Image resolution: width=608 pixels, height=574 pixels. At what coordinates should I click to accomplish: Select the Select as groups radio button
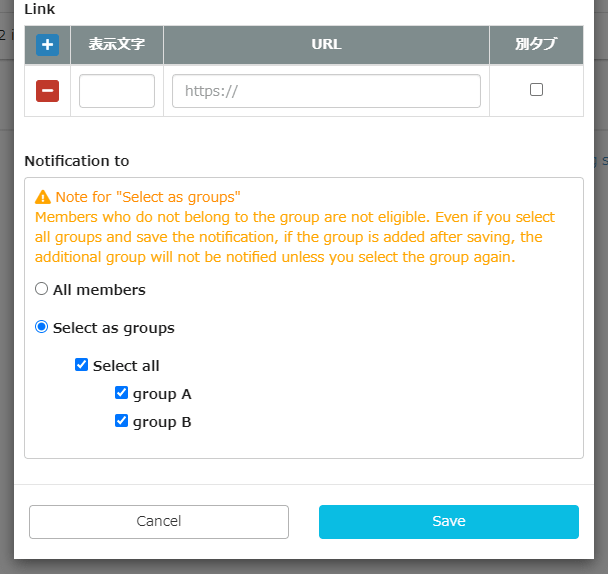point(42,327)
